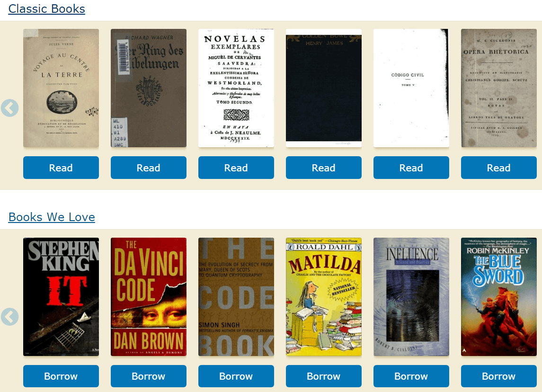Viewport: 542px width, 392px height.
Task: Click Read under Código Civil
Action: pos(411,168)
